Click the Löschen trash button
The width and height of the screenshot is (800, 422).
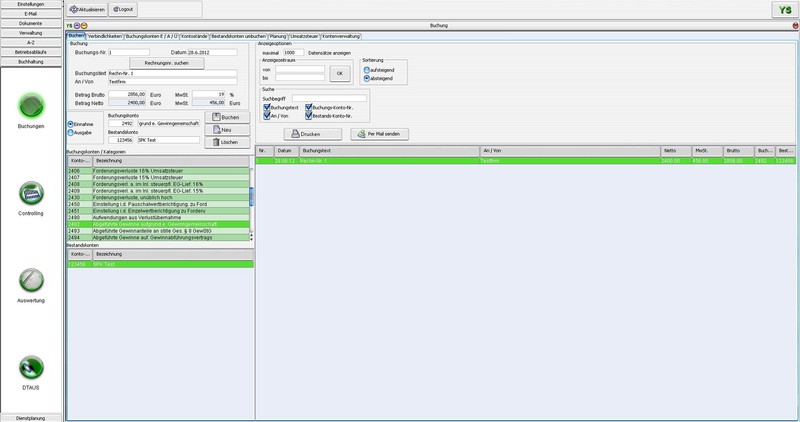(x=227, y=142)
